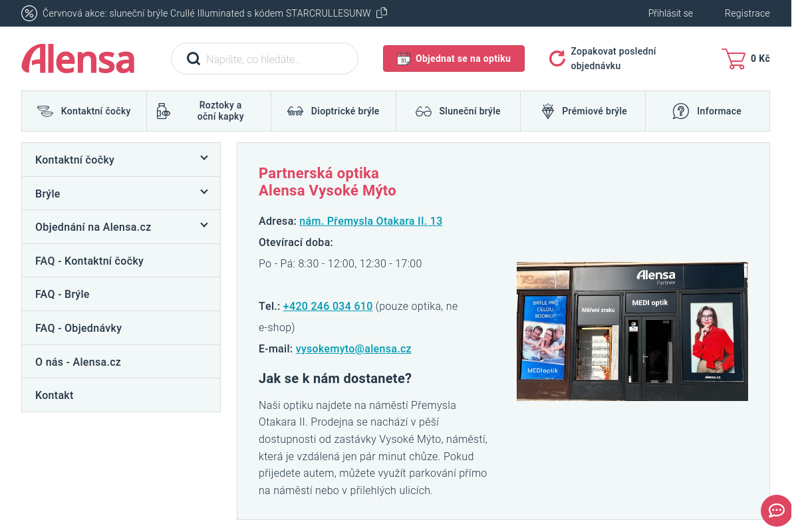Open address nám. Přemysla Otakara II. 13
The height and width of the screenshot is (532, 798).
click(370, 221)
